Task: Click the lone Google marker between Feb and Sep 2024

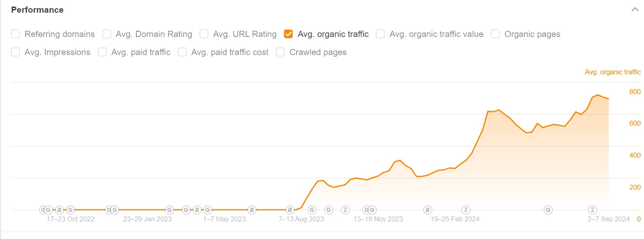Action: click(548, 210)
